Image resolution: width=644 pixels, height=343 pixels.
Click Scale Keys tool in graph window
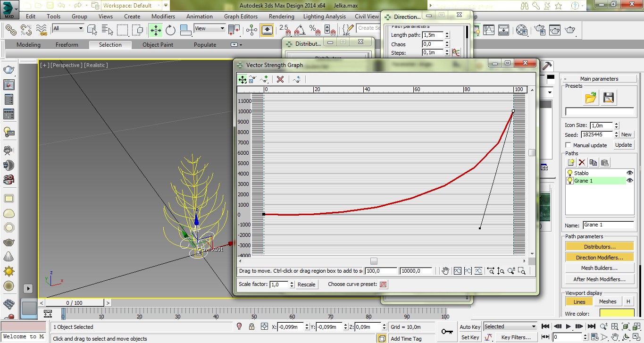coord(252,79)
